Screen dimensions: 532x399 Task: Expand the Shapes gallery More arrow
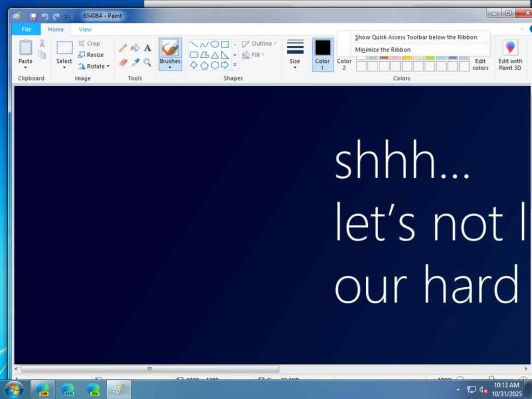(x=234, y=65)
